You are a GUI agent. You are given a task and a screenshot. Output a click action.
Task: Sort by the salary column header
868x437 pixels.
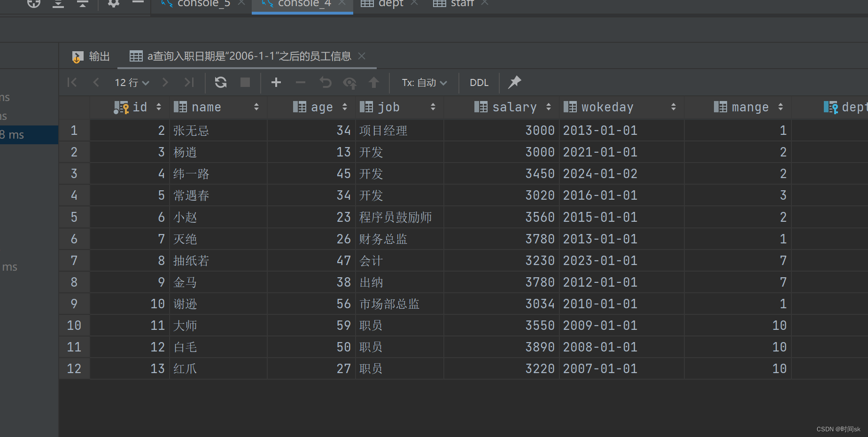(502, 107)
